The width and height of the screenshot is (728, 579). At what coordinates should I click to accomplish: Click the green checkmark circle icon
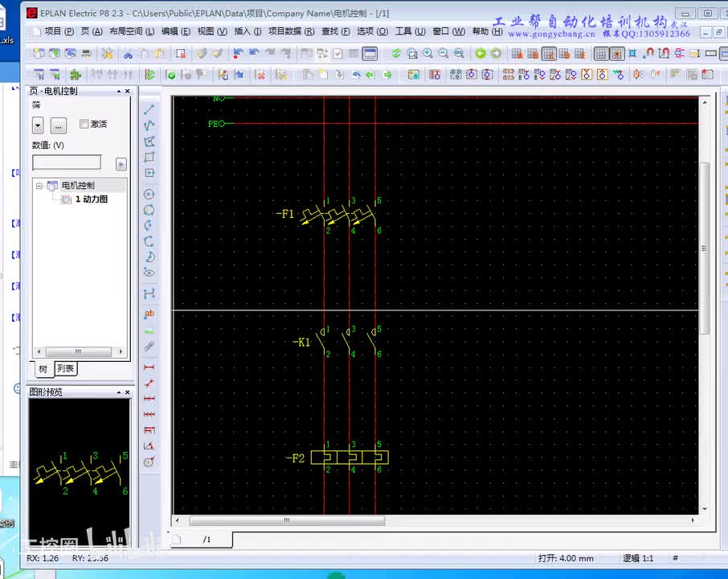pyautogui.click(x=171, y=74)
